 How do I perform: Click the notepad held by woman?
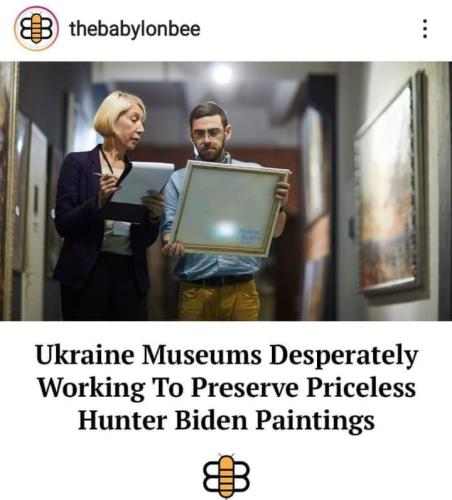(143, 183)
